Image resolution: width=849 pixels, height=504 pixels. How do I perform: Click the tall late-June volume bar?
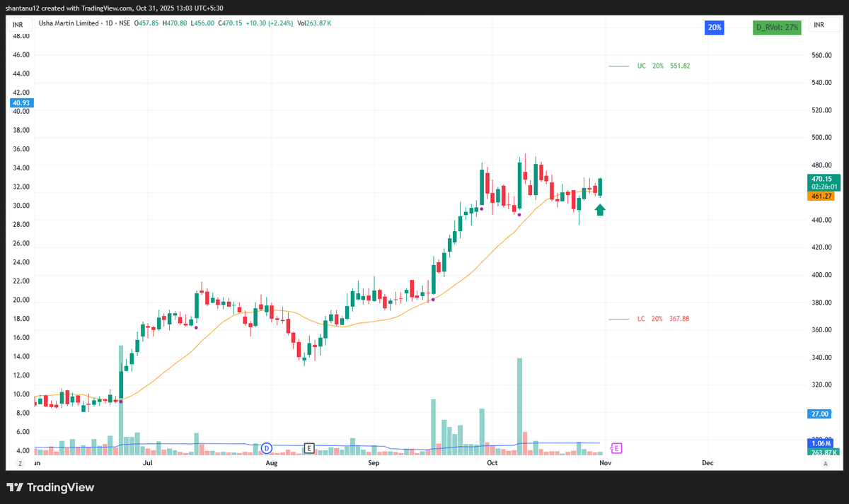[x=121, y=400]
